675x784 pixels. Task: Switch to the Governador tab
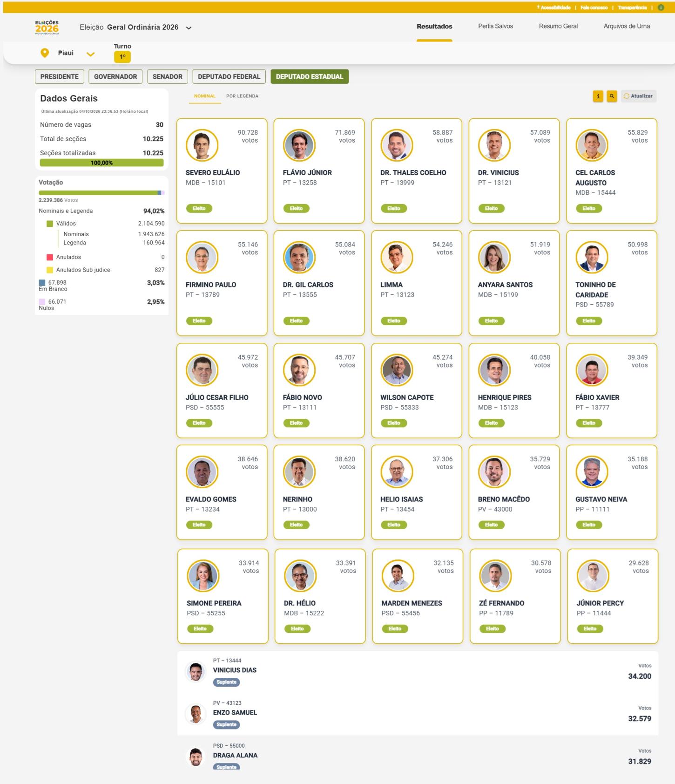tap(115, 77)
